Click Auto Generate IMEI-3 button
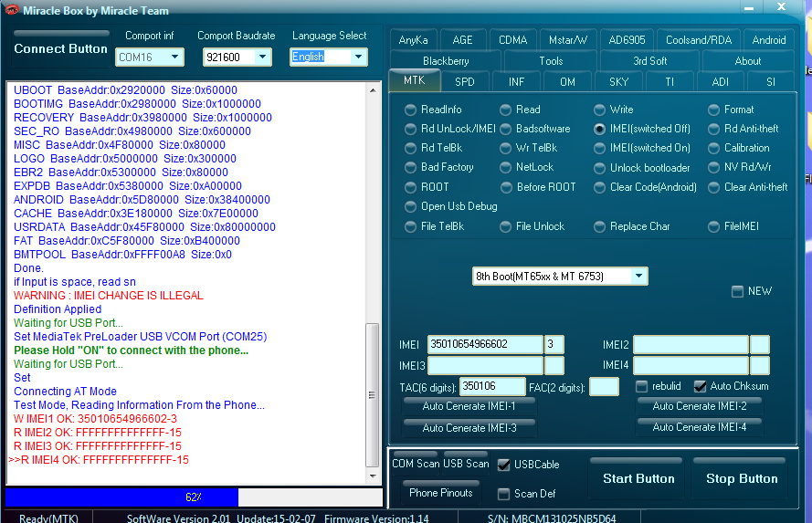Viewport: 812px width, 523px height. [x=469, y=428]
